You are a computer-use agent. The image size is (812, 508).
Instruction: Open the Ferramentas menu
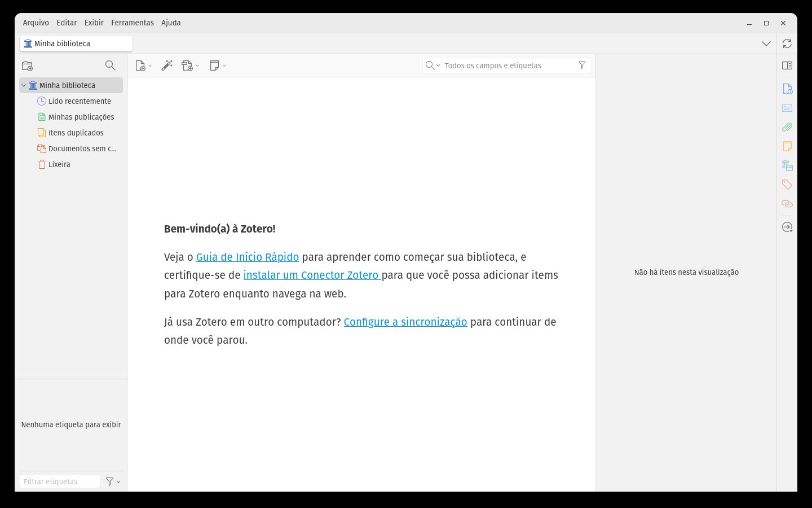[133, 23]
